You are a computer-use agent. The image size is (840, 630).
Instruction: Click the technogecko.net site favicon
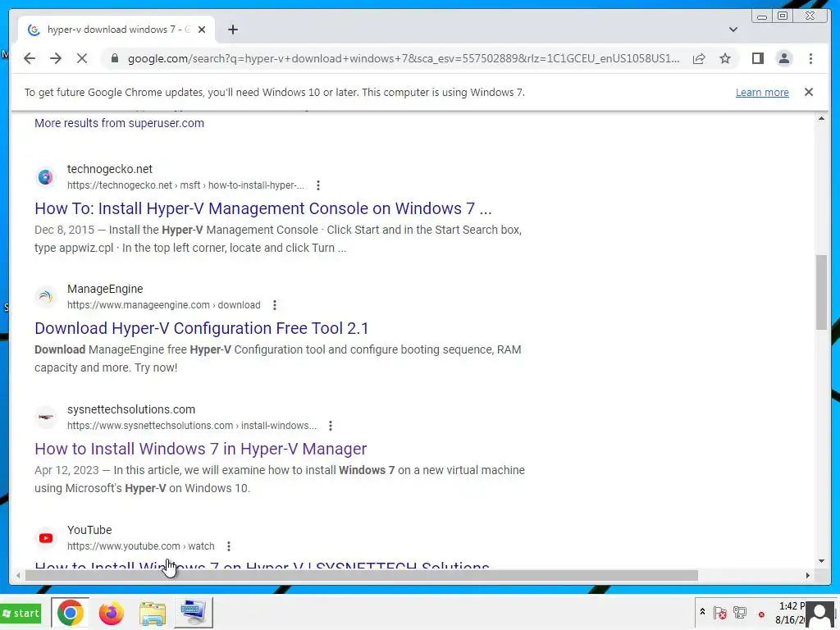(46, 177)
